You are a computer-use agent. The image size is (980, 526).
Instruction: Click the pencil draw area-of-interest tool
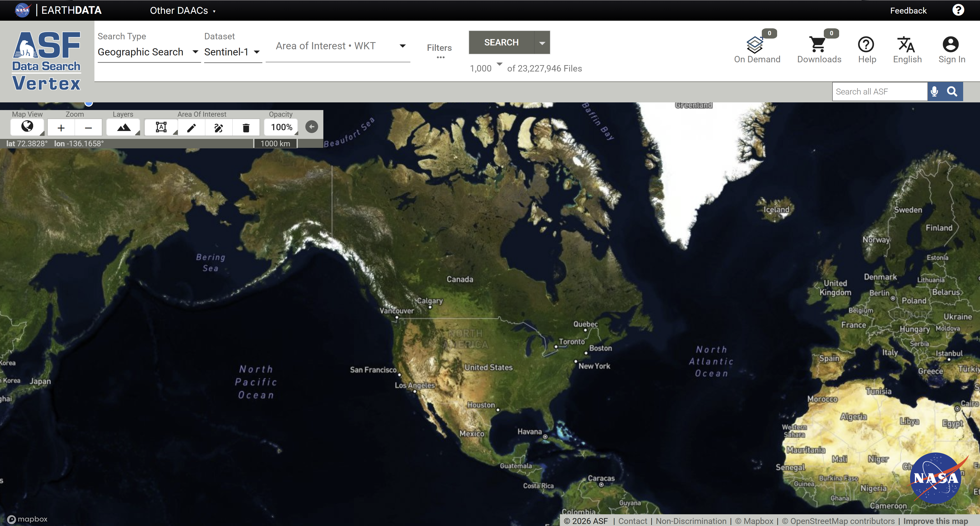coord(191,128)
